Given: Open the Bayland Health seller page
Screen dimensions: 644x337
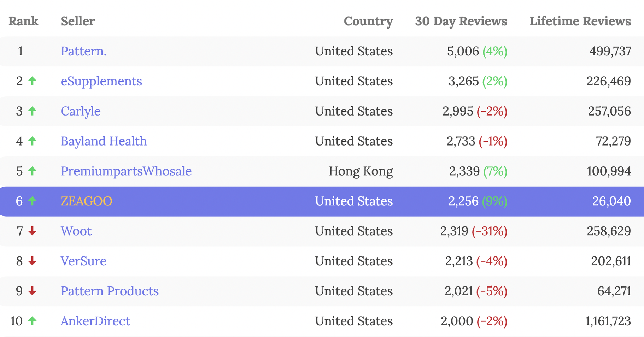Looking at the screenshot, I should 104,141.
